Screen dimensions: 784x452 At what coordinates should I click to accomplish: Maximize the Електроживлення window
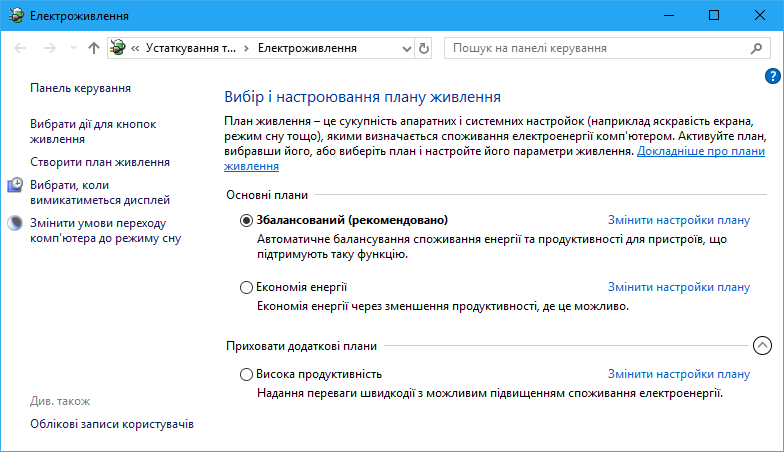tap(714, 16)
